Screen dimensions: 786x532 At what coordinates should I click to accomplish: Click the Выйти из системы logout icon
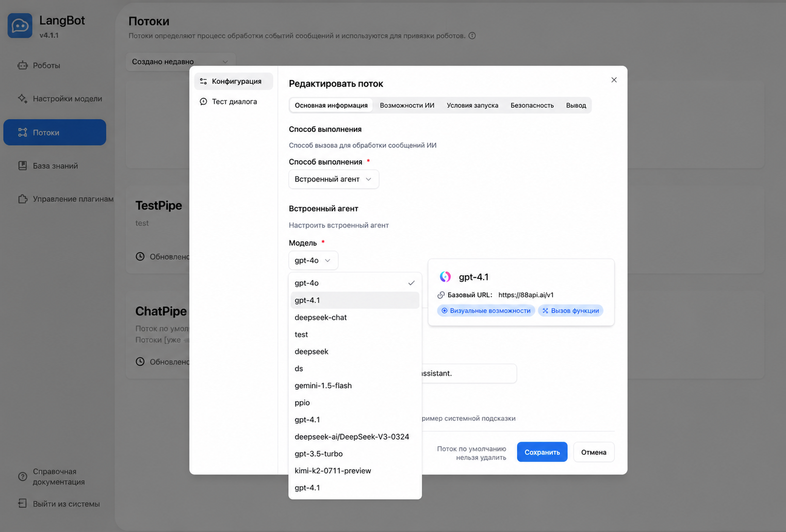(23, 504)
